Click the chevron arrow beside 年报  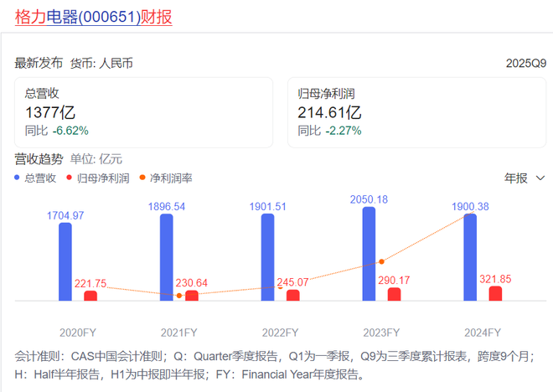(540, 178)
